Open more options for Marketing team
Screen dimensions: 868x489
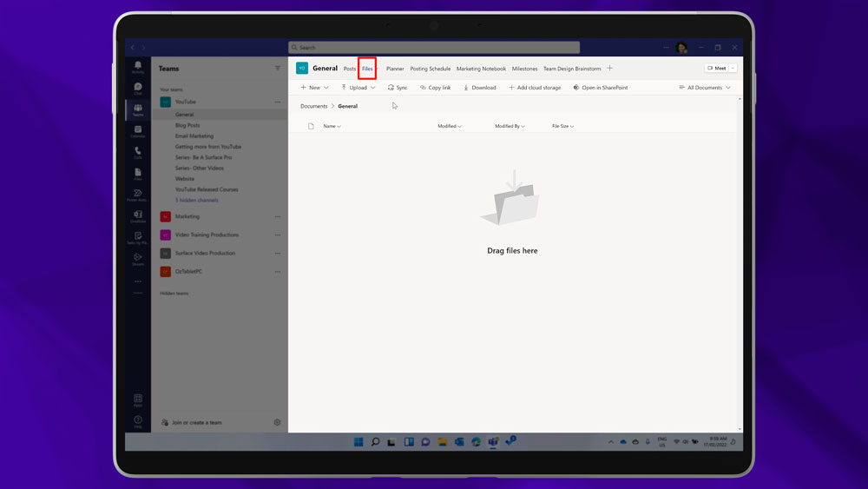tap(278, 216)
